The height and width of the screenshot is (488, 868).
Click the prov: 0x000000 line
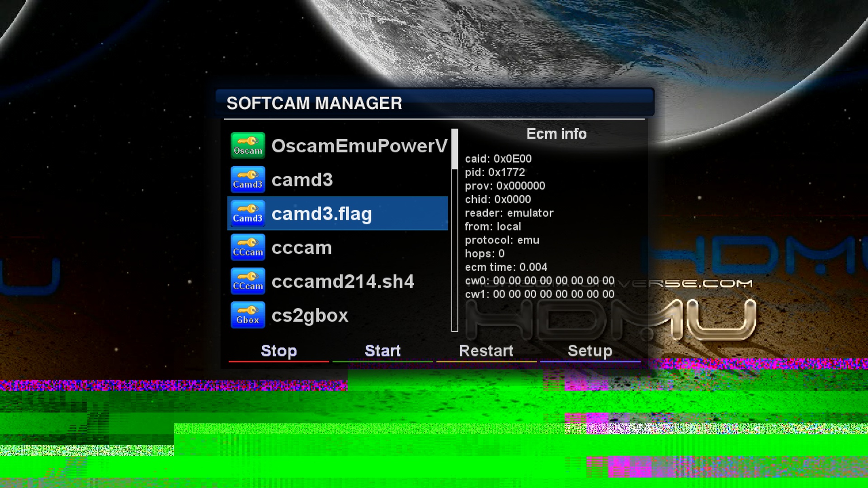[x=505, y=186]
